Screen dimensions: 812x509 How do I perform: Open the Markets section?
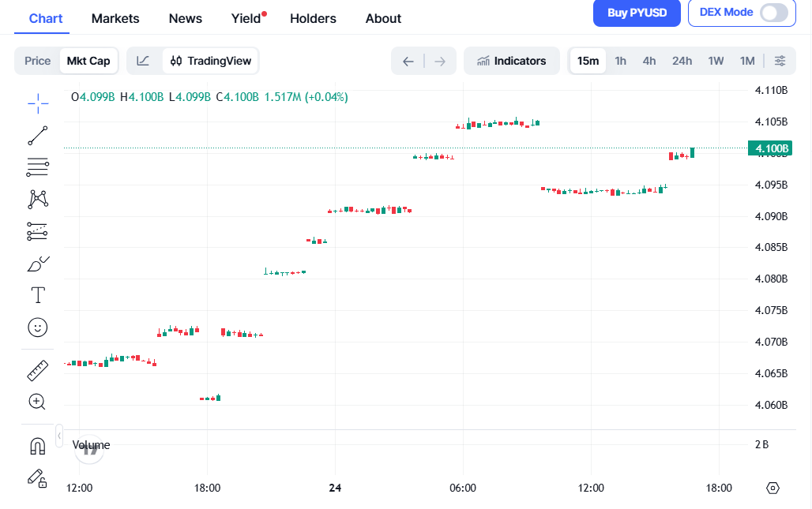[x=115, y=18]
